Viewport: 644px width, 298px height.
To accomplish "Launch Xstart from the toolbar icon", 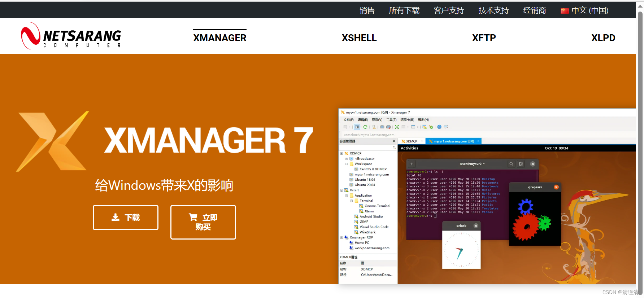I will [425, 127].
